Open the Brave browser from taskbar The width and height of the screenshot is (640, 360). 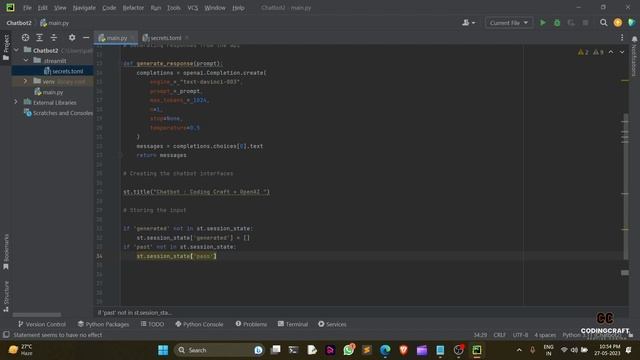tap(403, 350)
